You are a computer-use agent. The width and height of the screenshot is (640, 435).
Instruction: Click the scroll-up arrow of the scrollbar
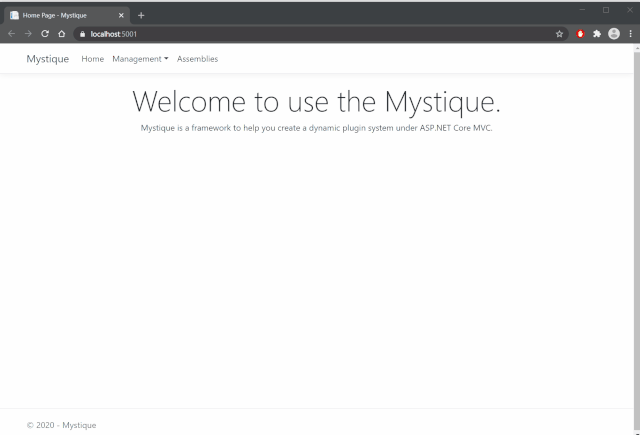pyautogui.click(x=637, y=48)
